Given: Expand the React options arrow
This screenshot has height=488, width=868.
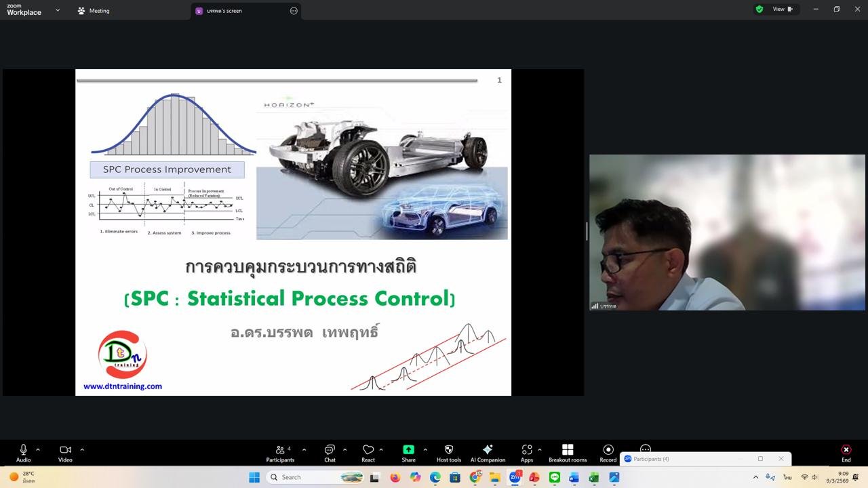Looking at the screenshot, I should point(381,449).
